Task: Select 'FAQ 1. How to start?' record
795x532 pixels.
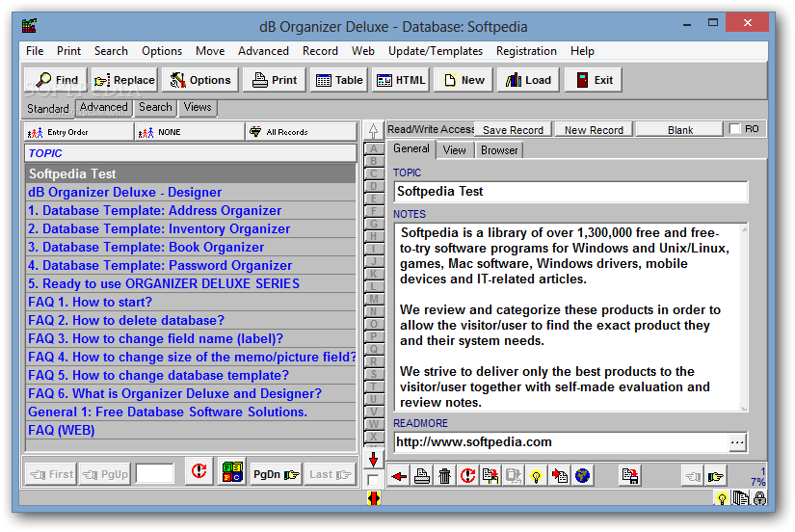Action: 191,303
